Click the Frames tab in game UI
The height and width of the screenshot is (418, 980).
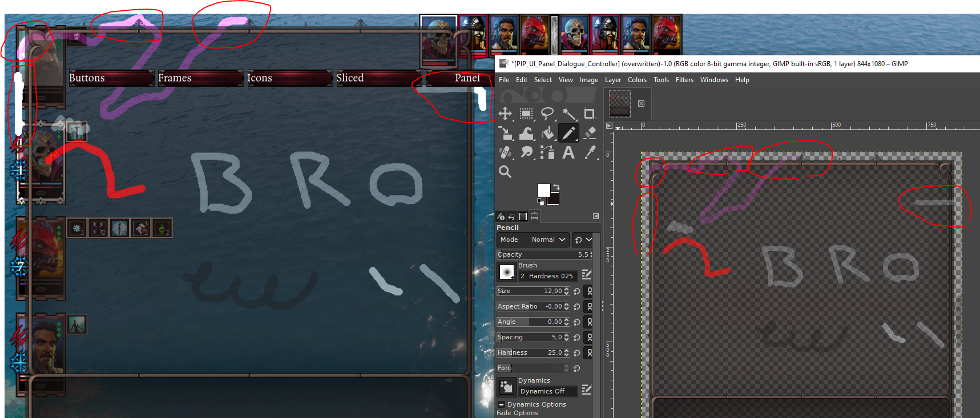200,78
